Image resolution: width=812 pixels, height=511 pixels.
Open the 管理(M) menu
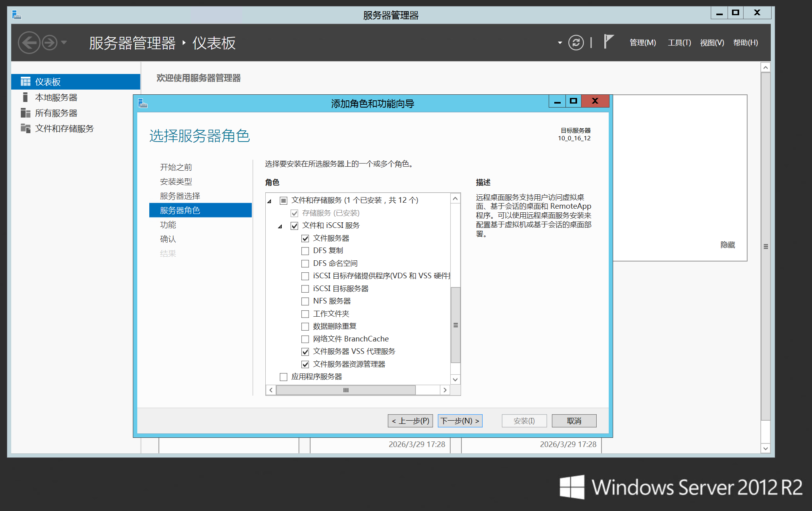click(x=643, y=43)
